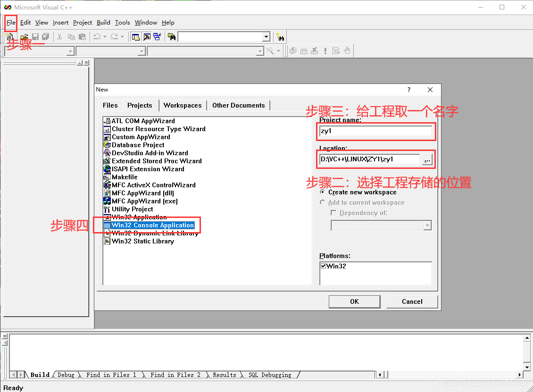Click the Find in Files binoculars icon
The height and width of the screenshot is (392, 533).
pos(172,37)
